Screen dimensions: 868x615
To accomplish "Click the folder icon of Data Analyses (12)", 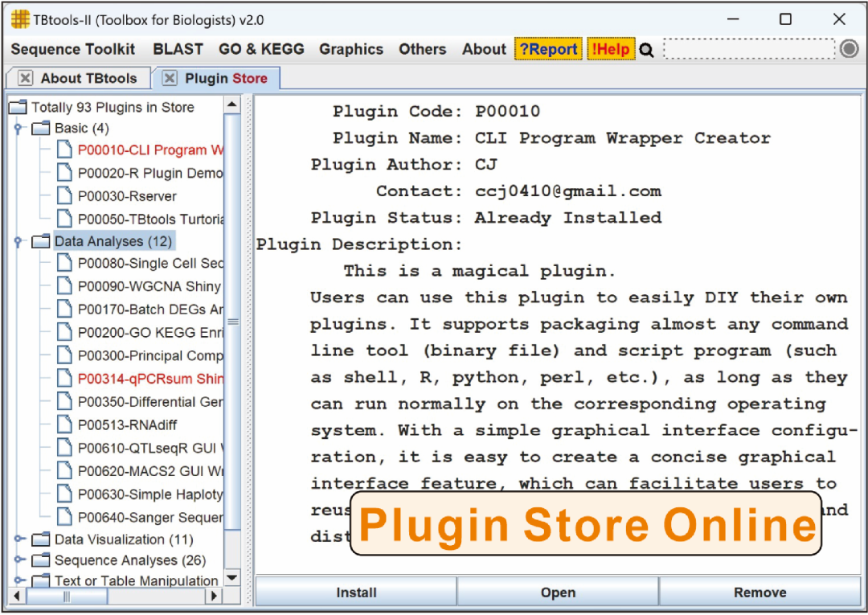I will pyautogui.click(x=41, y=241).
